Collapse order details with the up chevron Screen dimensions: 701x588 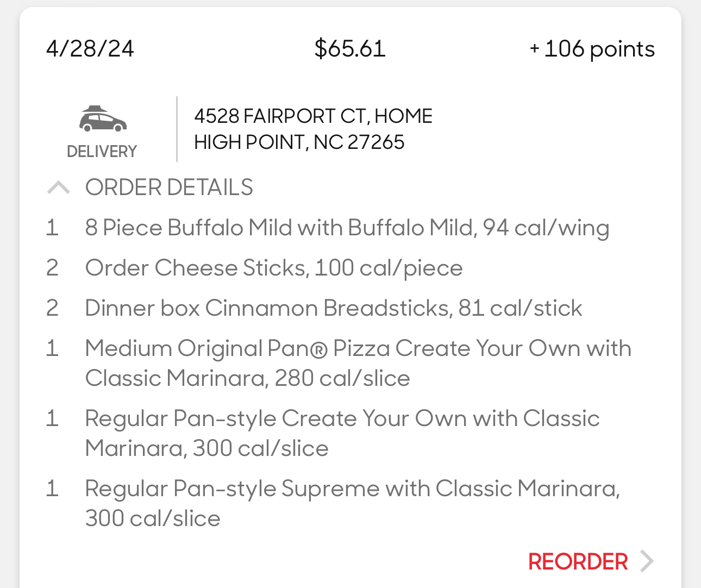click(x=59, y=187)
